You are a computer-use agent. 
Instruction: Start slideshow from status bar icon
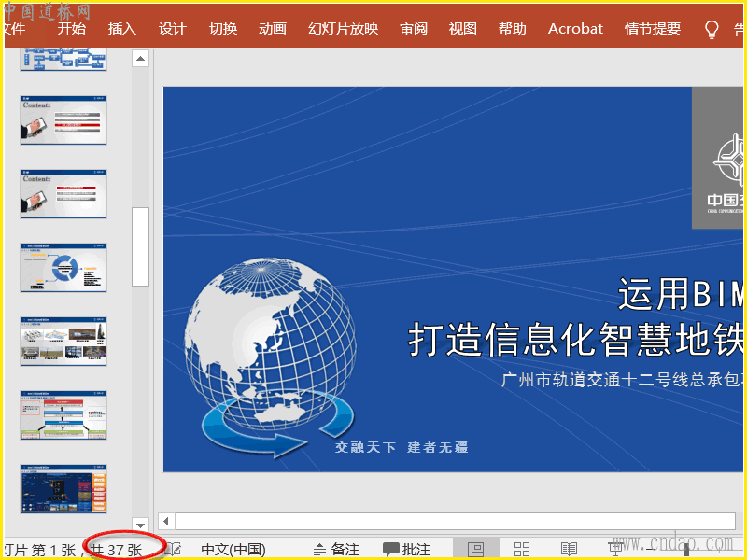(x=615, y=549)
